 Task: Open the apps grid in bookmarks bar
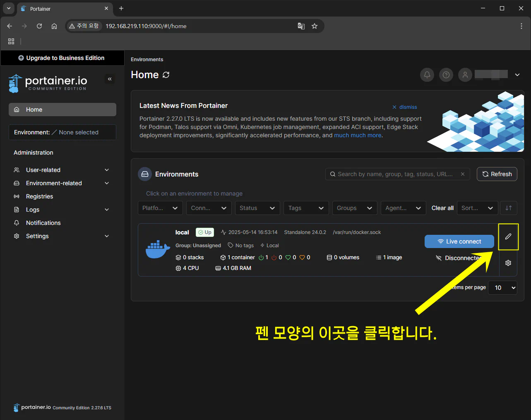pyautogui.click(x=11, y=41)
